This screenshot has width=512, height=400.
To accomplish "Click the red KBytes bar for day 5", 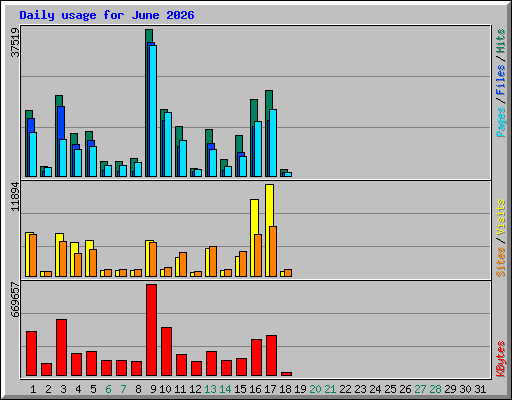I will 91,363.
